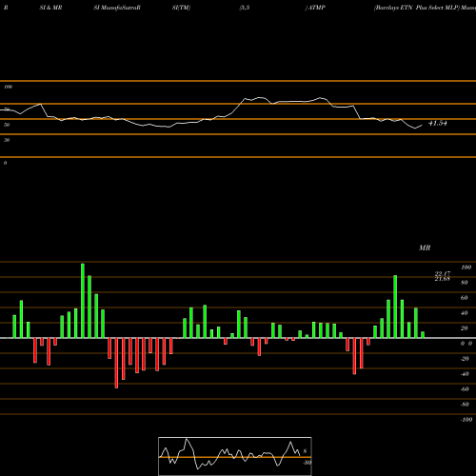Click the 22.17 value label
Viewport: 476px width, 476px height.
coord(443,273)
